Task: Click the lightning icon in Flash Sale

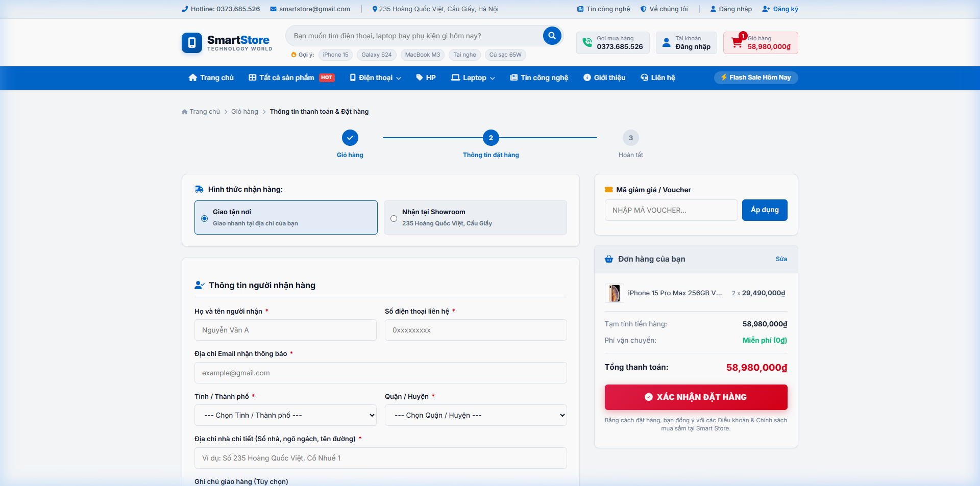Action: point(724,78)
